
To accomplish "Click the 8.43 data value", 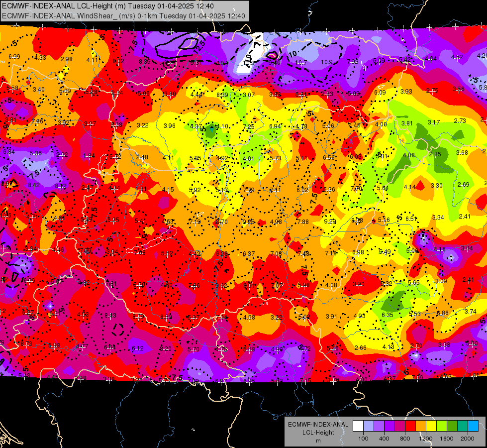I will coord(110,316).
